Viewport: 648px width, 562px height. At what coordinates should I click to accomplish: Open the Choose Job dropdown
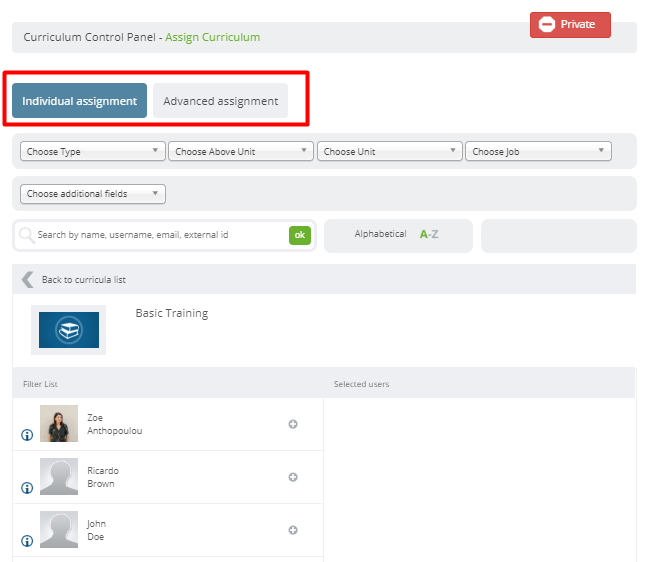[538, 151]
